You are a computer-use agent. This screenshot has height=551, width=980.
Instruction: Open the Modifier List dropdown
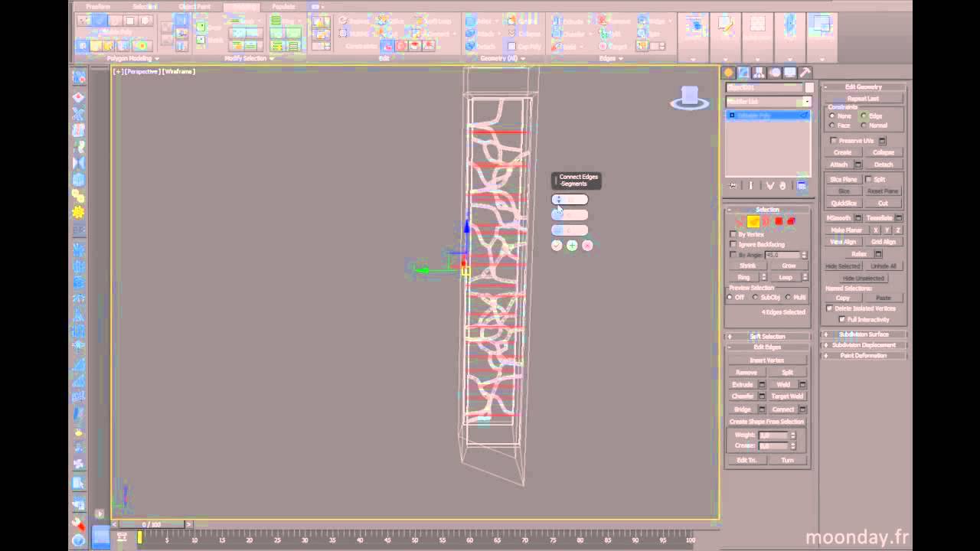806,102
